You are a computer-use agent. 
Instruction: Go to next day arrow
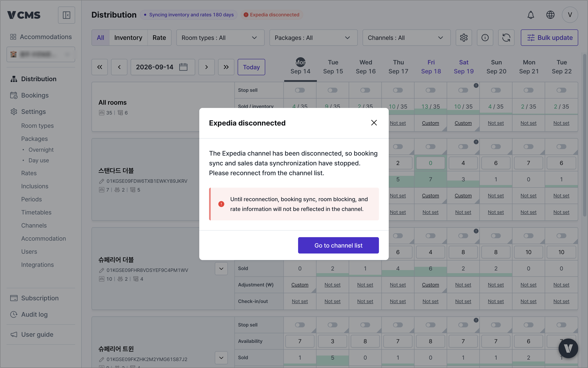(207, 67)
